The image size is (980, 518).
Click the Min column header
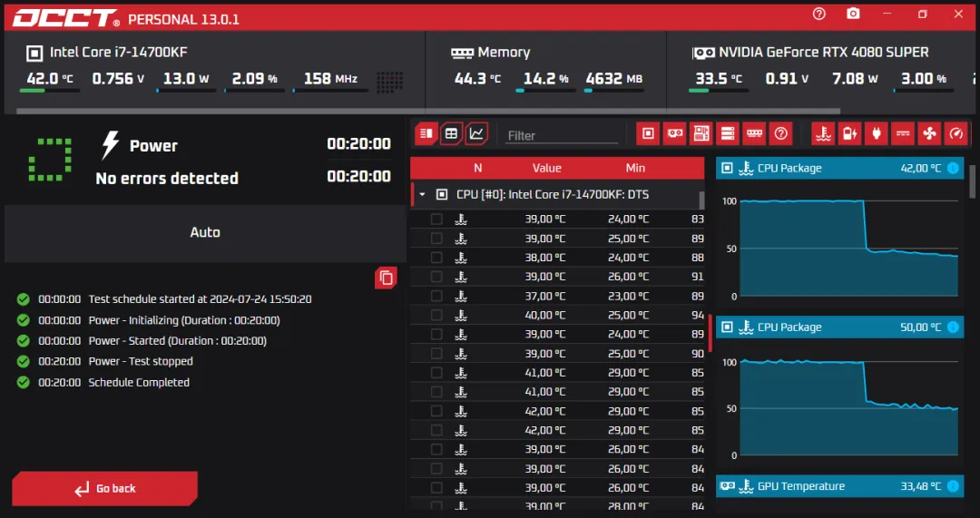pos(635,168)
